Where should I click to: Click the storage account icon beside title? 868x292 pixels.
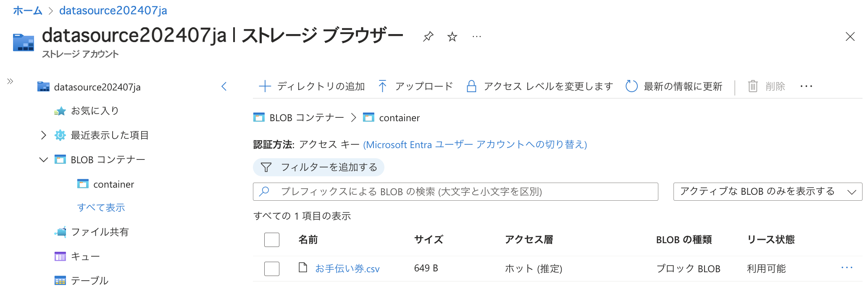pos(24,42)
